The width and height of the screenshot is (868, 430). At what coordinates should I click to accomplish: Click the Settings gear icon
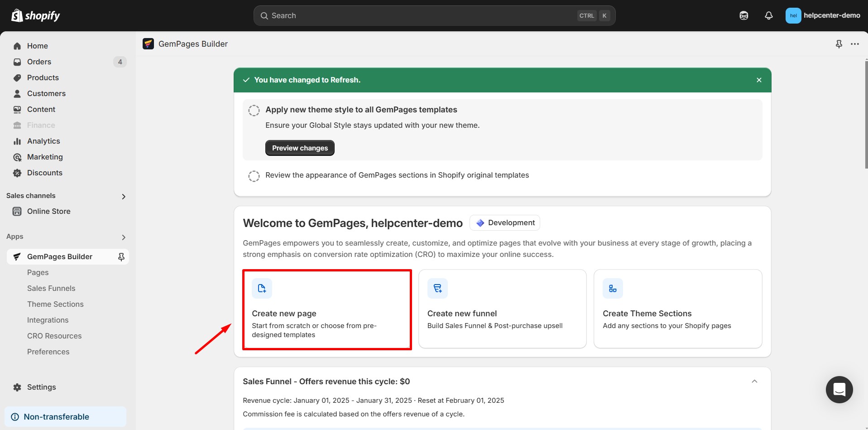click(17, 387)
